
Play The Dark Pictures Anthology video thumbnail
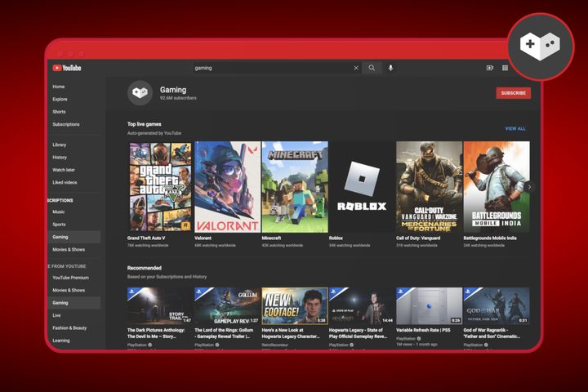[160, 305]
